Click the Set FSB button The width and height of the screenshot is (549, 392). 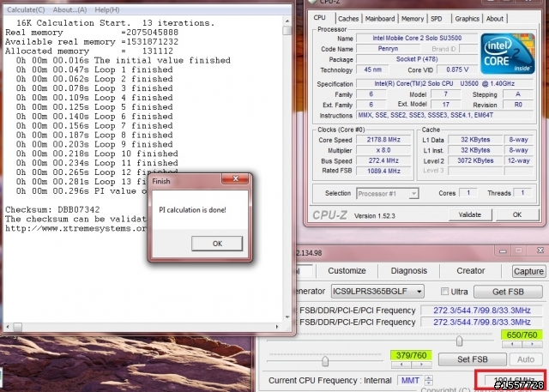[x=473, y=359]
